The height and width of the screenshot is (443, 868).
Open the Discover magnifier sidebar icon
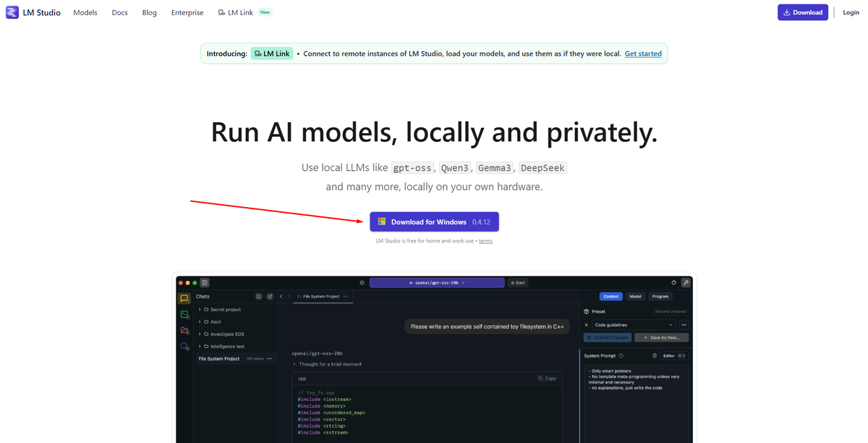pyautogui.click(x=184, y=347)
